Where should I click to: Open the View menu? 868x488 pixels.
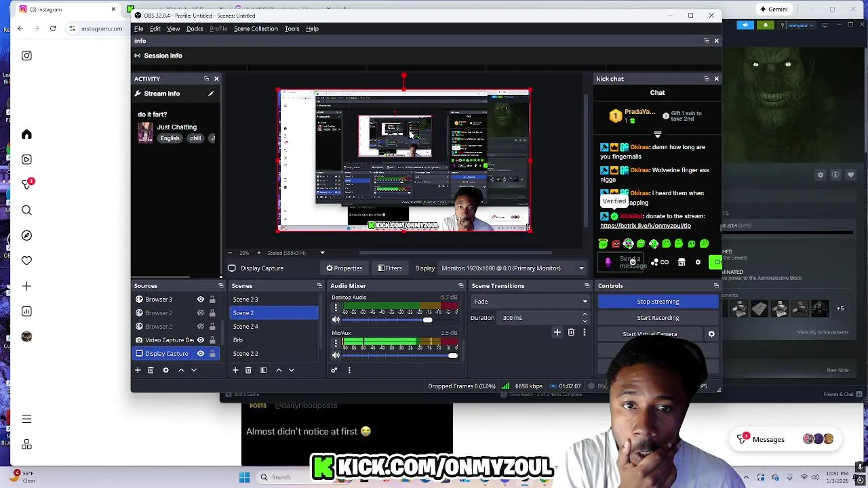(174, 28)
